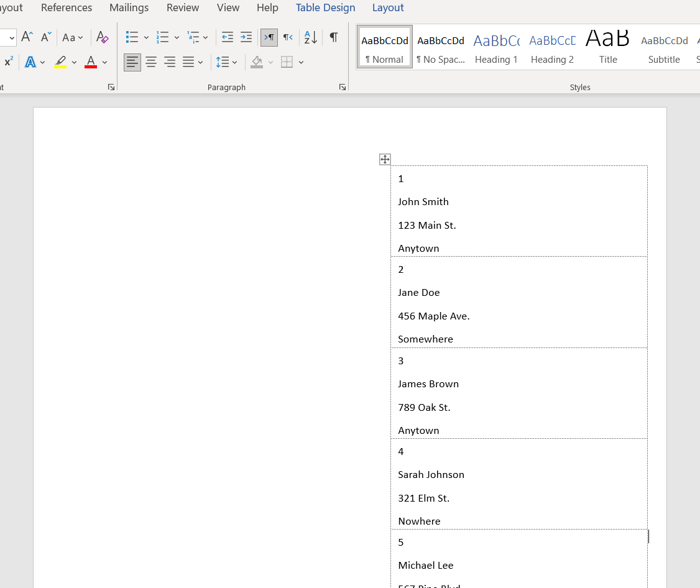Switch to the Table Design tab
This screenshot has height=588, width=700.
pyautogui.click(x=325, y=7)
